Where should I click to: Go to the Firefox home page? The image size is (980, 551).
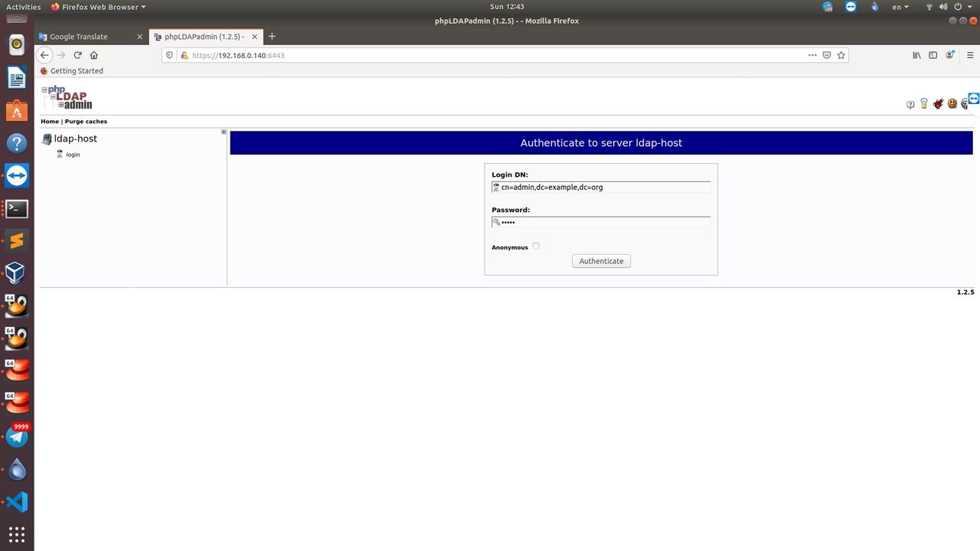tap(94, 55)
